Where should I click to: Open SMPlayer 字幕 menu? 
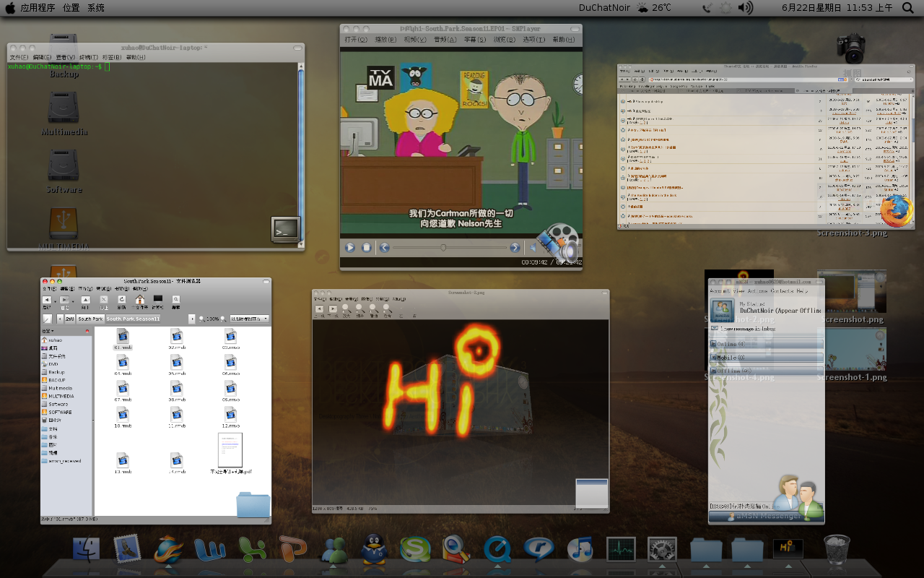[474, 40]
